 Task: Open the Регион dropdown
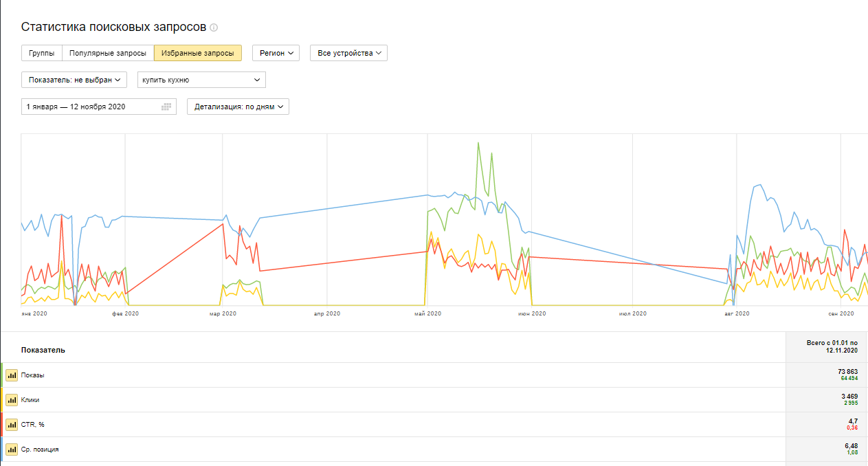coord(276,53)
